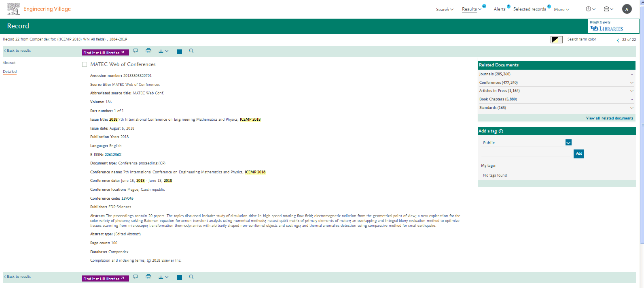Open the Public tag visibility dropdown
The height and width of the screenshot is (288, 644).
tap(568, 143)
